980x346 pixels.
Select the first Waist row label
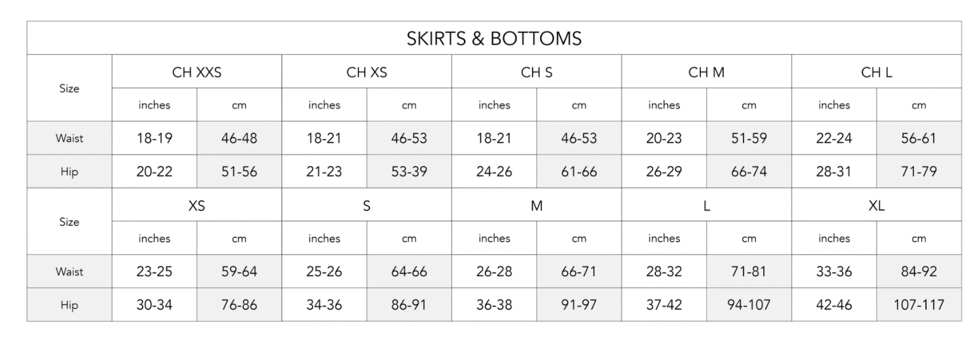point(69,138)
